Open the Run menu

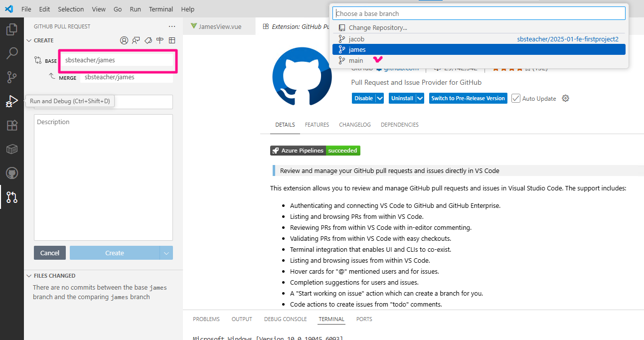(135, 9)
